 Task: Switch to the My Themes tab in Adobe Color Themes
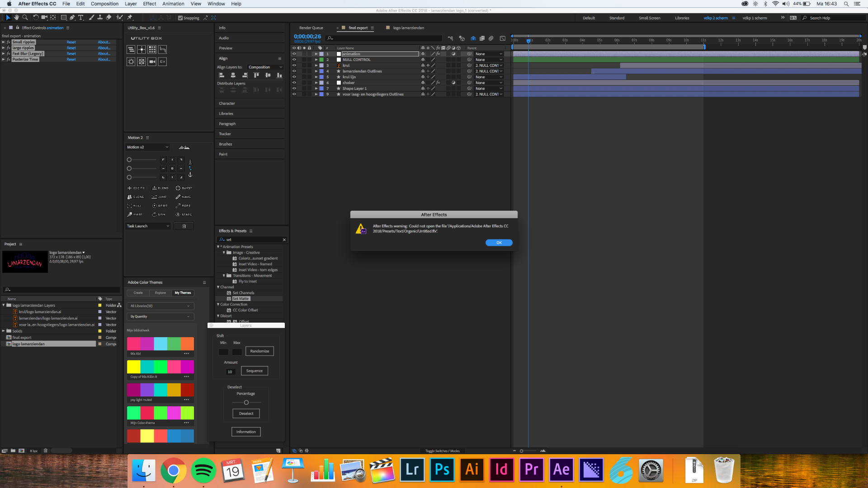(183, 293)
